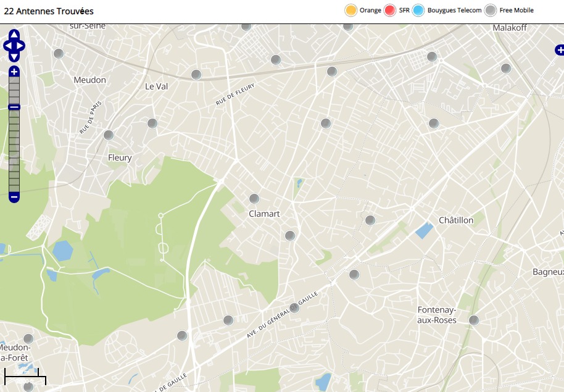This screenshot has width=564, height=392.
Task: Toggle the Orange operator filter circle
Action: click(350, 10)
